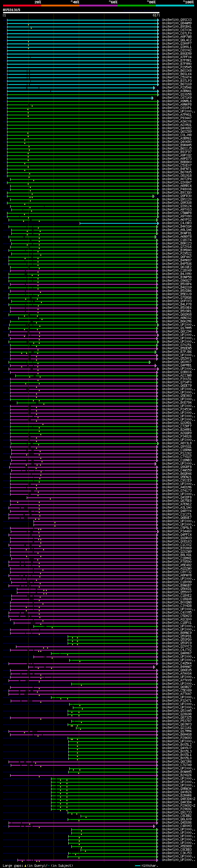The height and width of the screenshot is (868, 197).
Task: Select hit UniRef100_Q6L4C2
Action: [x=177, y=40]
